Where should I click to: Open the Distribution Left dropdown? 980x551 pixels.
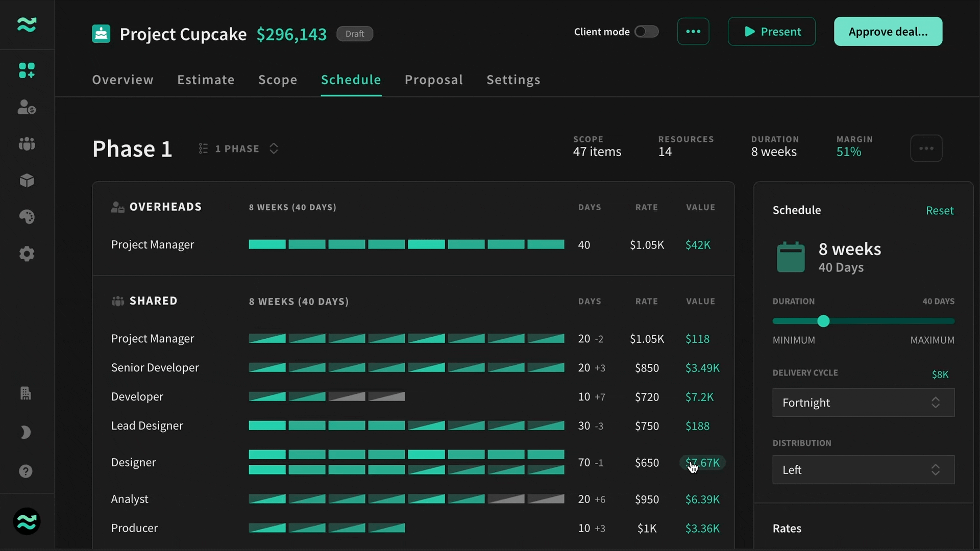tap(863, 470)
